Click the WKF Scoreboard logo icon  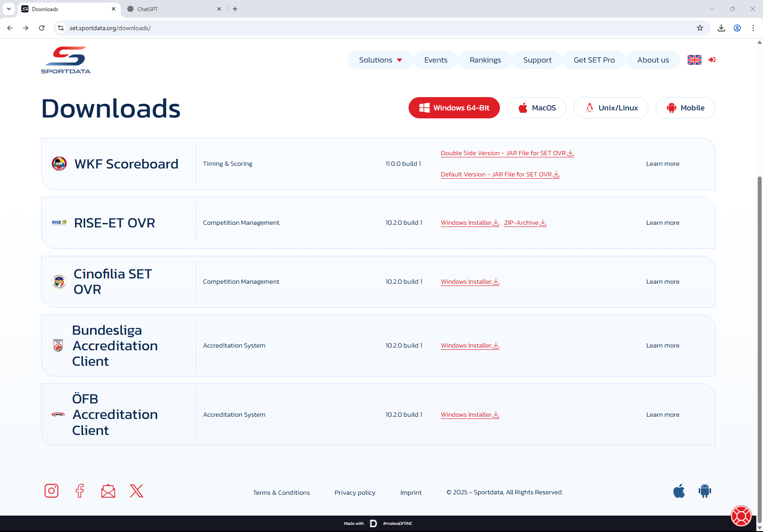59,164
